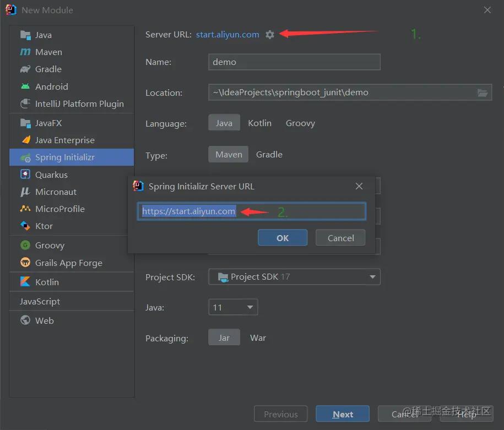Select Quarkus in module list
The height and width of the screenshot is (430, 504).
(72, 175)
